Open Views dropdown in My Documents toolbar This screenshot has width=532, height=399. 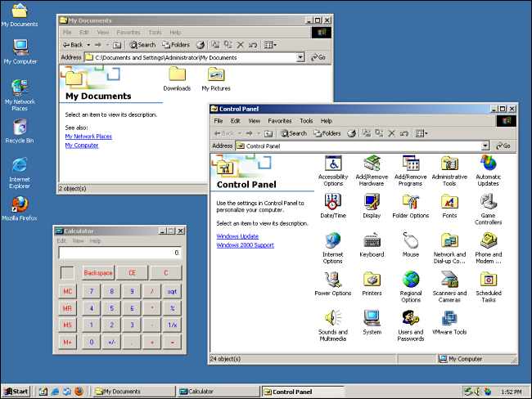tap(270, 45)
